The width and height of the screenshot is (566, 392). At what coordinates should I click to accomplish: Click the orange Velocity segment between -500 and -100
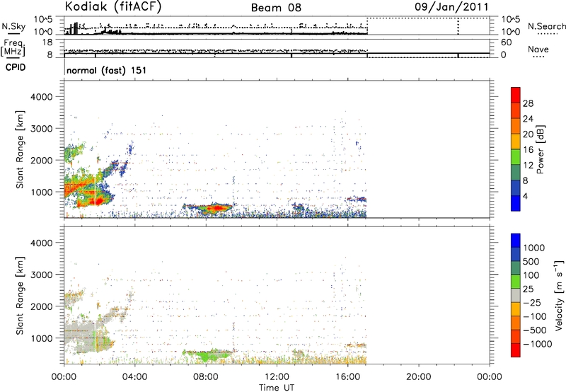[516, 323]
